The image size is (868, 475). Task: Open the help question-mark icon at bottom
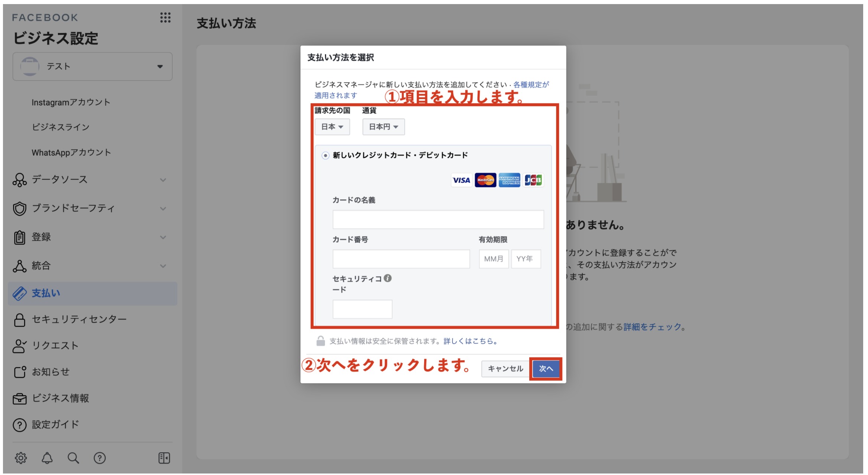click(100, 458)
